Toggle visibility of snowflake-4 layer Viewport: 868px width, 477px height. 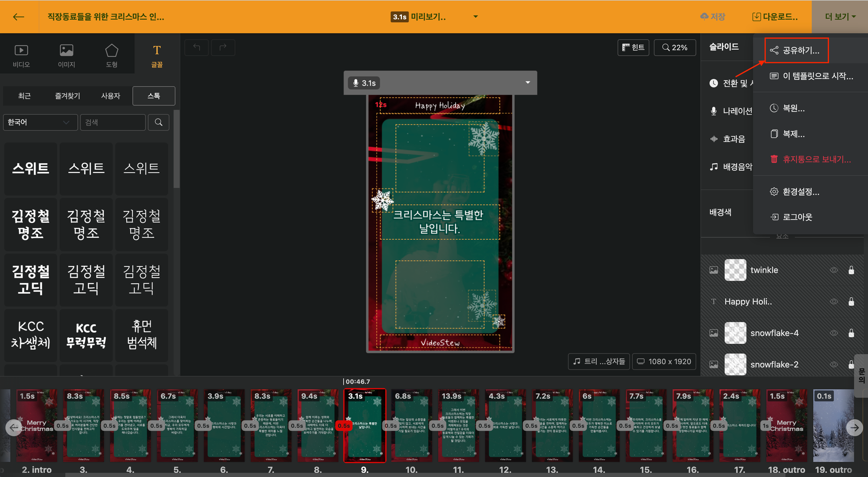coord(834,333)
